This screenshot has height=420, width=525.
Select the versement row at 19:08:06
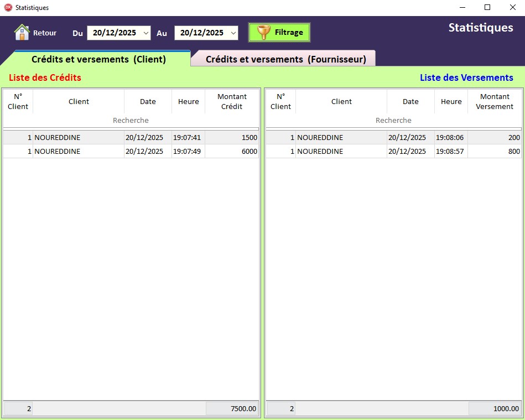tap(393, 138)
